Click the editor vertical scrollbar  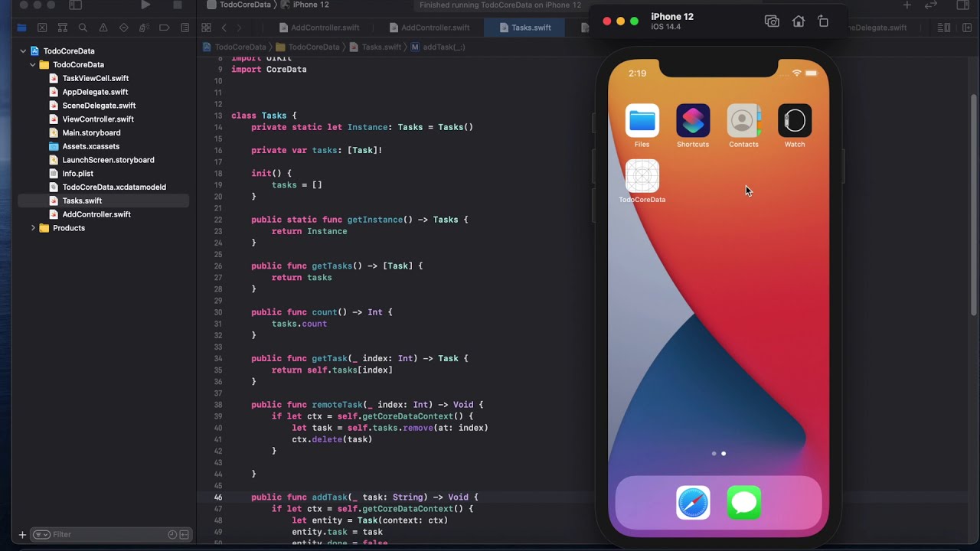[x=974, y=207]
